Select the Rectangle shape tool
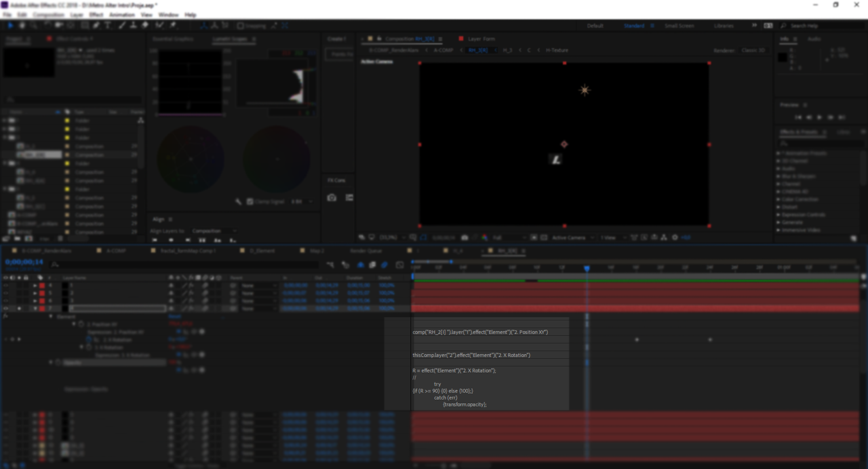868x469 pixels. tap(84, 26)
